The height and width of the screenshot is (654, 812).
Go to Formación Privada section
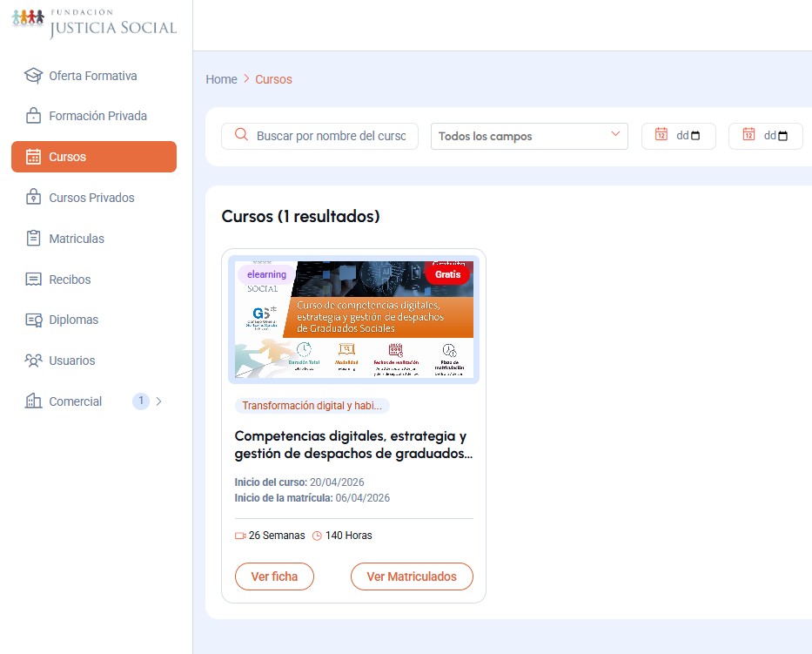point(94,116)
